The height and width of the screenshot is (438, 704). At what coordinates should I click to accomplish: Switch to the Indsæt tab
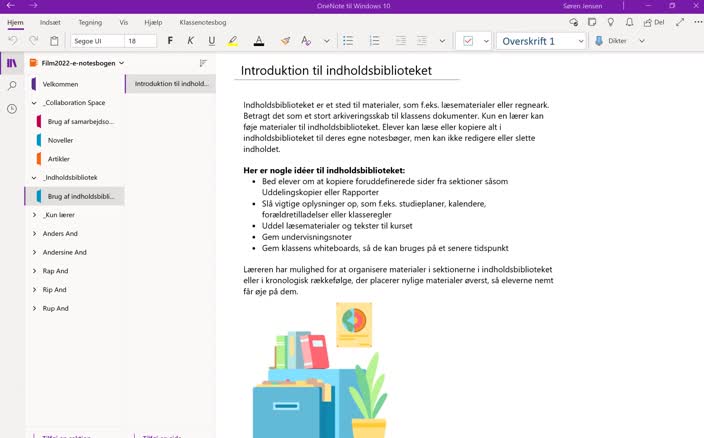point(50,22)
